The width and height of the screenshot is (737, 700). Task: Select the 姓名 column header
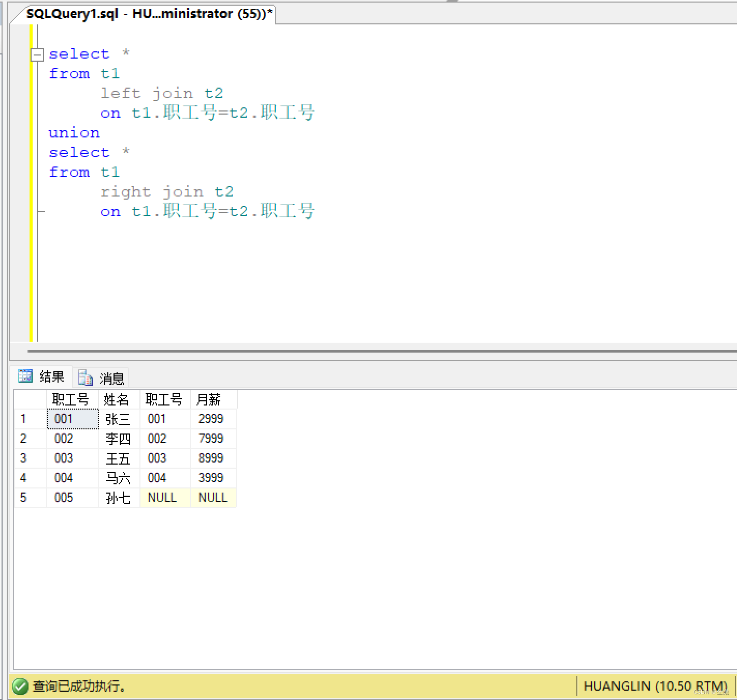pyautogui.click(x=119, y=399)
